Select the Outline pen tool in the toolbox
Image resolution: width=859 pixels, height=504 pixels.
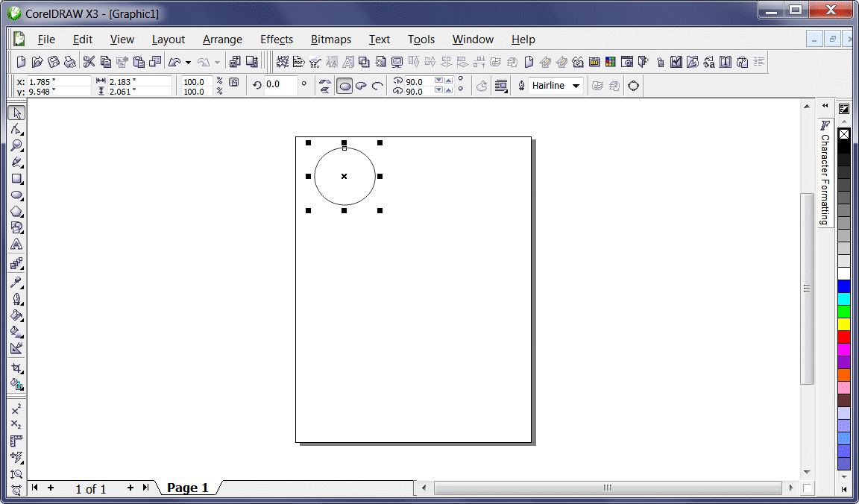[x=16, y=299]
